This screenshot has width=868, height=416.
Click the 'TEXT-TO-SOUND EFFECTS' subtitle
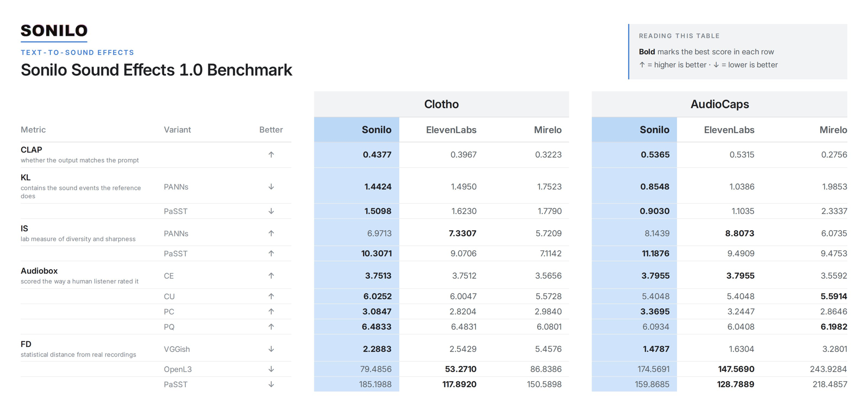(78, 53)
